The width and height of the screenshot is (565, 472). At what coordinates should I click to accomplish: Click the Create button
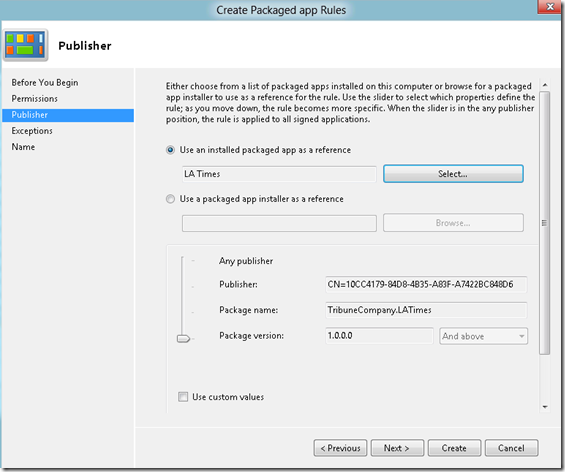pos(454,448)
